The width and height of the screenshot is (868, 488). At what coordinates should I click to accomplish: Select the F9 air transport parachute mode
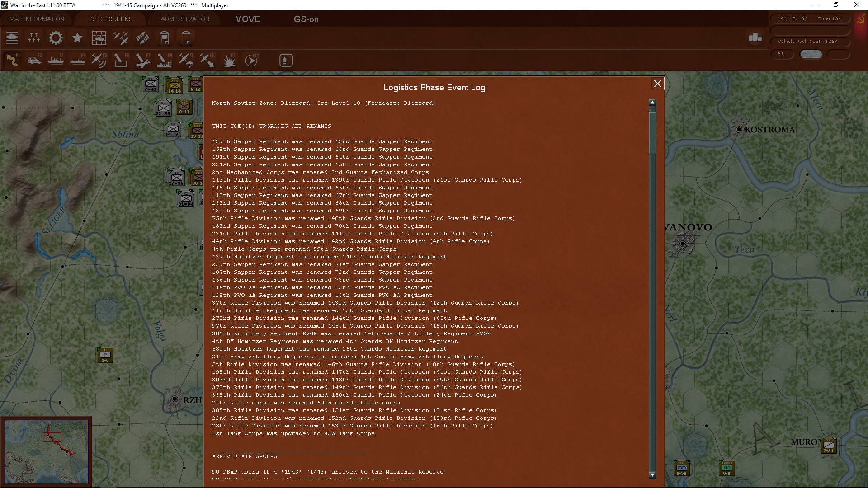(x=185, y=60)
